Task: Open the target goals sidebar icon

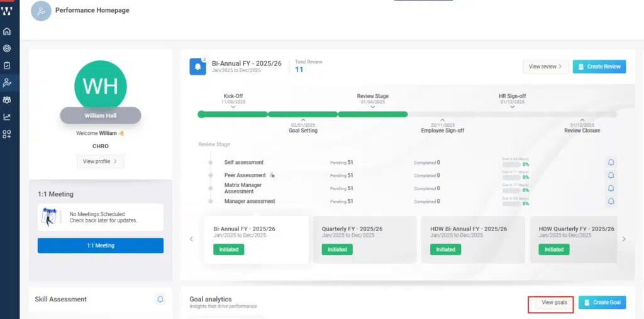Action: [x=6, y=48]
